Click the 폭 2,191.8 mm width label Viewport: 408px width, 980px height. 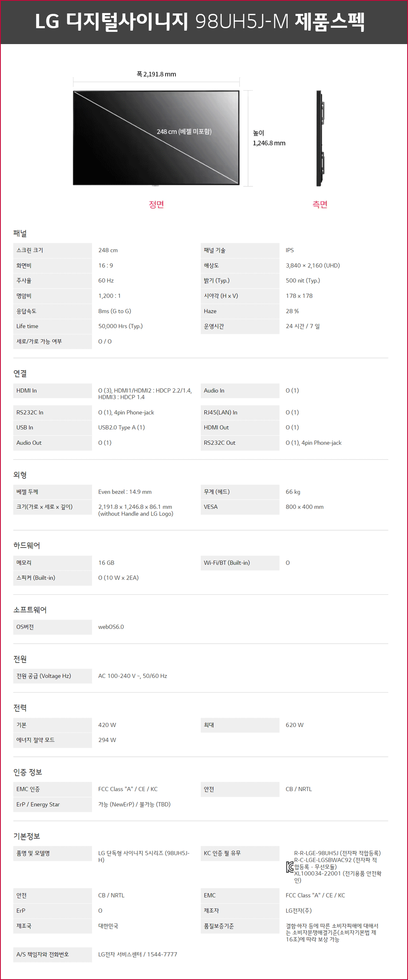(156, 74)
